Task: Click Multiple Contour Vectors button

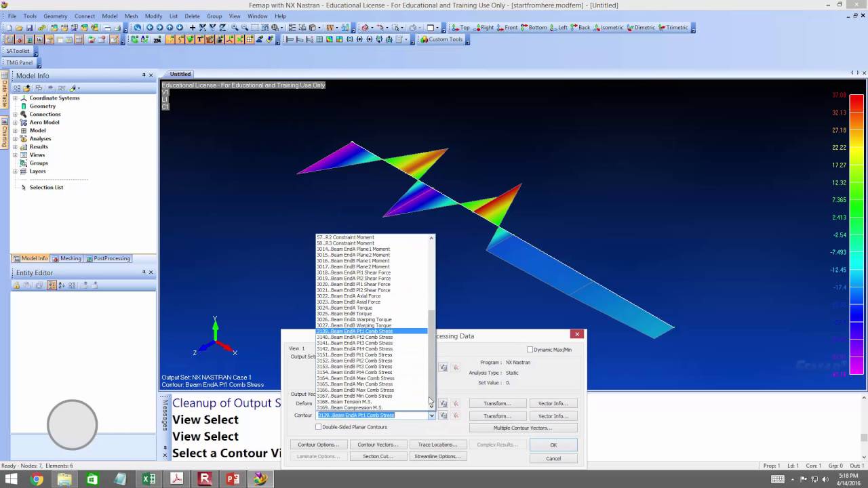Action: click(523, 428)
